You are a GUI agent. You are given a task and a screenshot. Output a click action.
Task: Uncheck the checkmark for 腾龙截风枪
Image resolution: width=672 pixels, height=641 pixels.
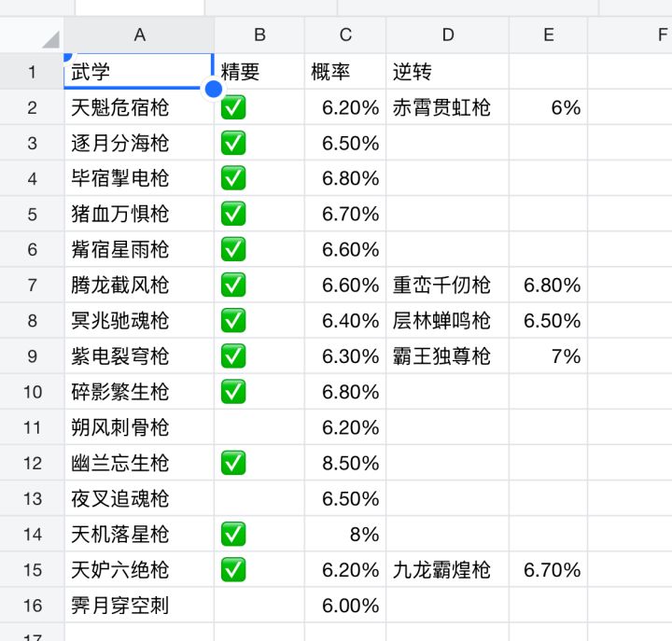233,285
